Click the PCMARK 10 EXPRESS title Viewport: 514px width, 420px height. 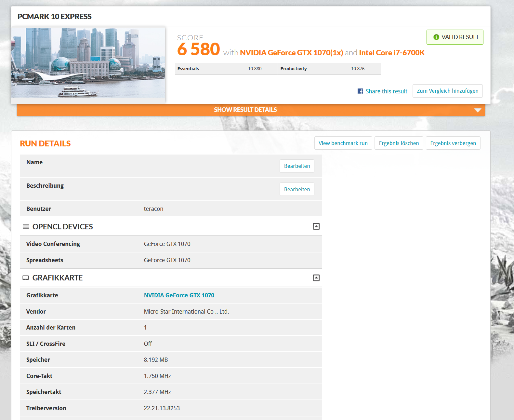(55, 17)
